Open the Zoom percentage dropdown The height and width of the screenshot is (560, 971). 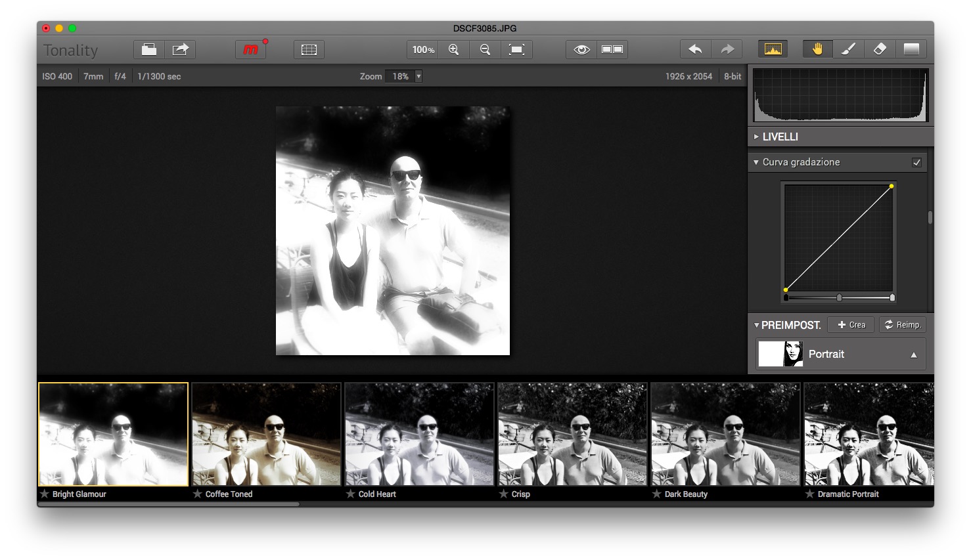(418, 76)
